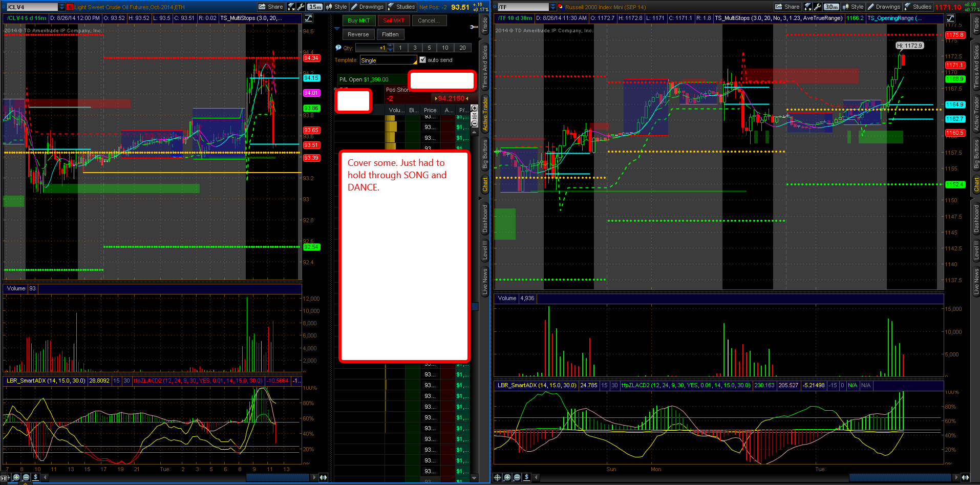
Task: Click the leftmost corner icon below the /CLV4 chart
Action: (x=5, y=478)
